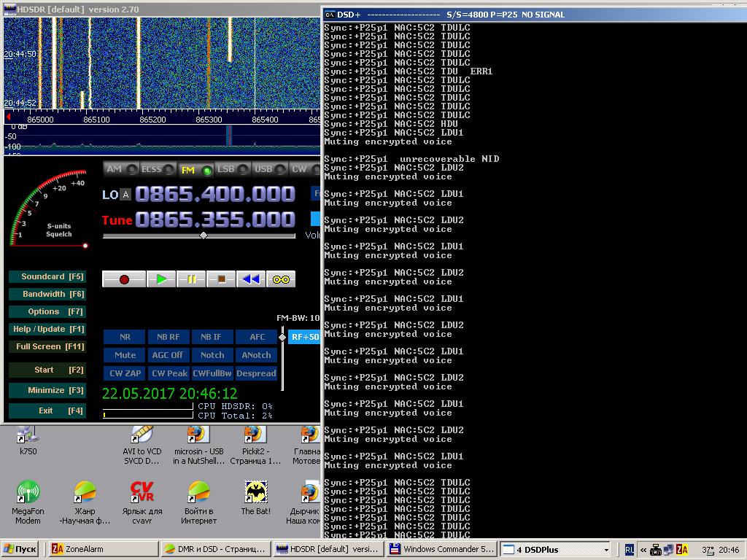Toggle the NR noise reduction button
This screenshot has height=560, width=747.
[x=125, y=337]
